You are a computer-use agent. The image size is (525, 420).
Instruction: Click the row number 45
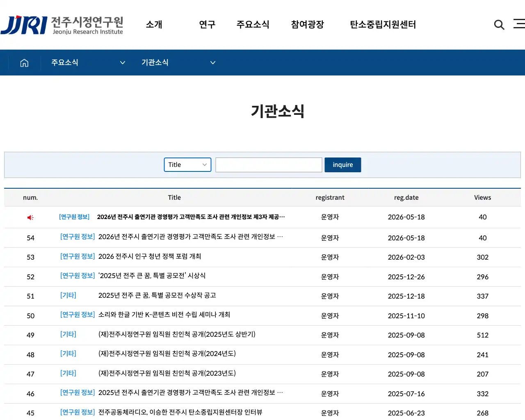point(30,413)
